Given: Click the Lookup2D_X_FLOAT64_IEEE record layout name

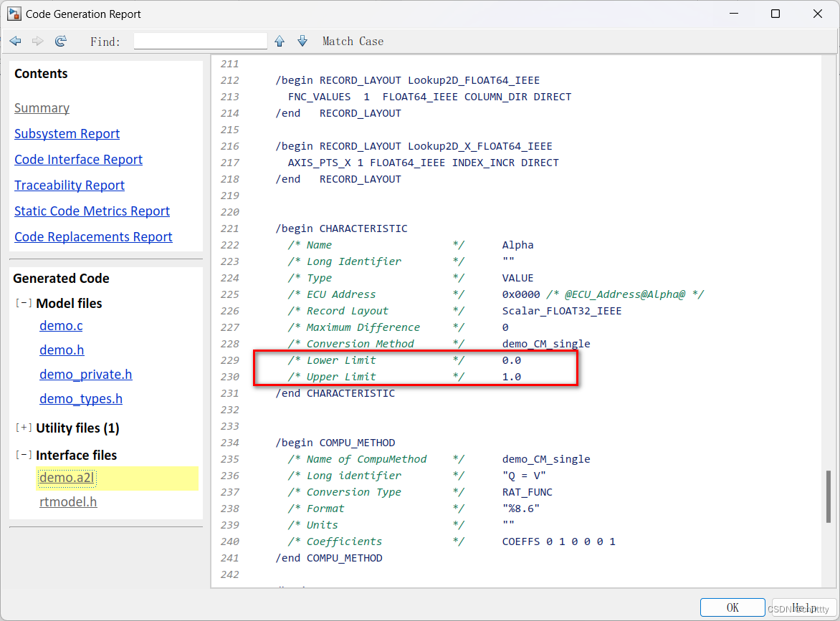Looking at the screenshot, I should pos(480,146).
